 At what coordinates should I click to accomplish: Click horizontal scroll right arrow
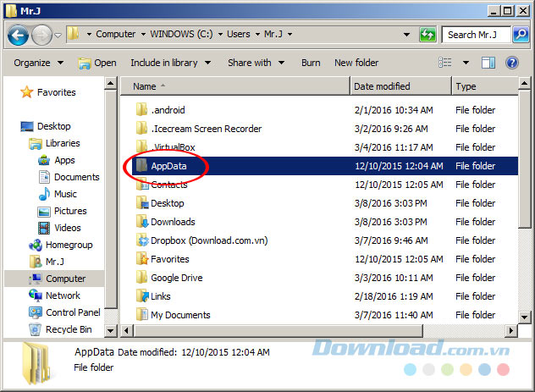click(x=510, y=330)
